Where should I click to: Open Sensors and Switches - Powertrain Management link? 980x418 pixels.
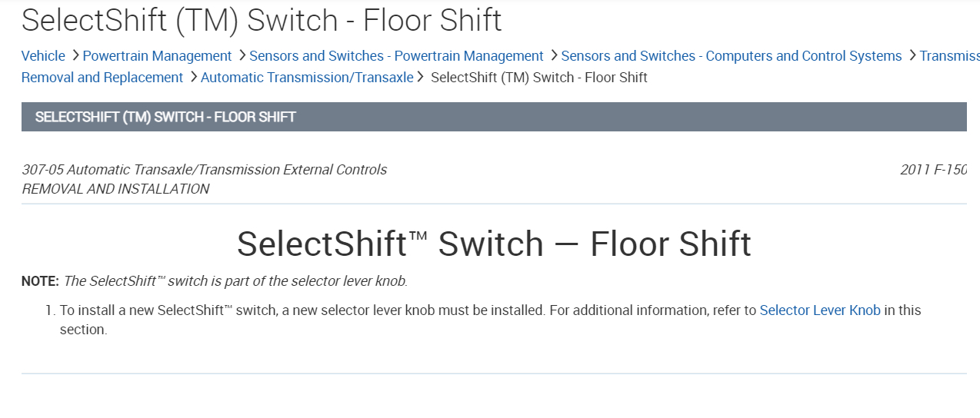tap(396, 56)
